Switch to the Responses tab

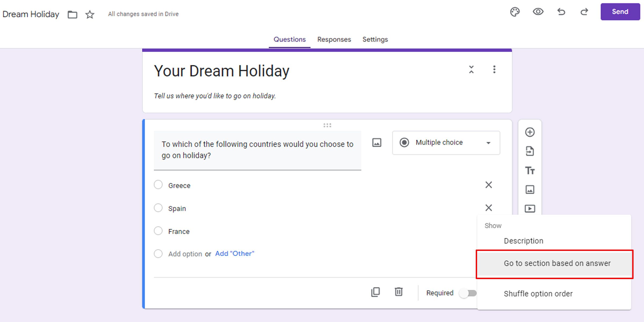(334, 39)
